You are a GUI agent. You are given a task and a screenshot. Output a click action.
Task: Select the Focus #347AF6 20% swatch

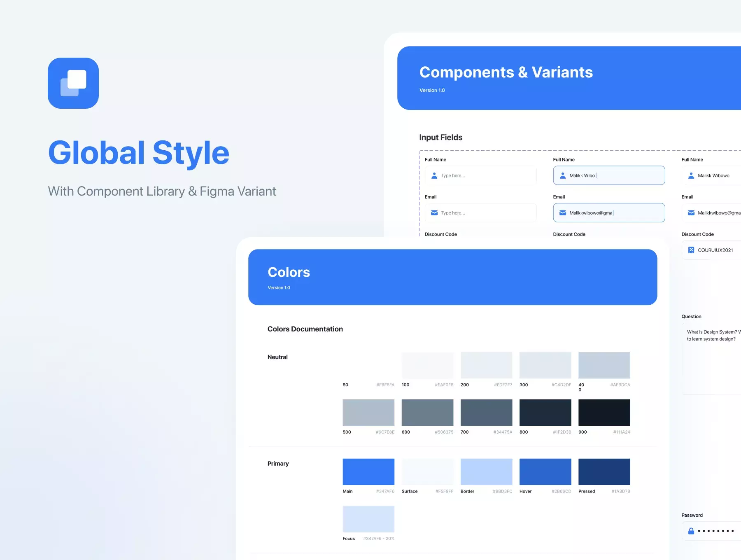[x=368, y=519]
